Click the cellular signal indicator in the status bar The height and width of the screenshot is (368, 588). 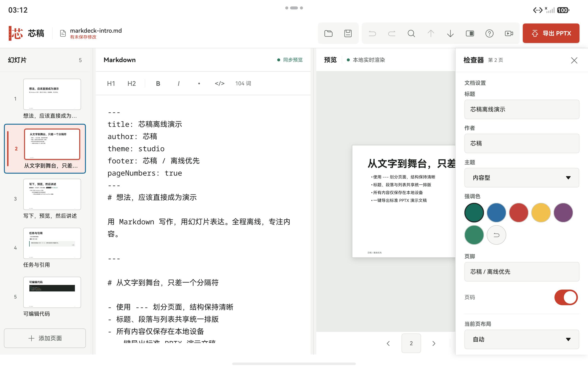pos(550,10)
